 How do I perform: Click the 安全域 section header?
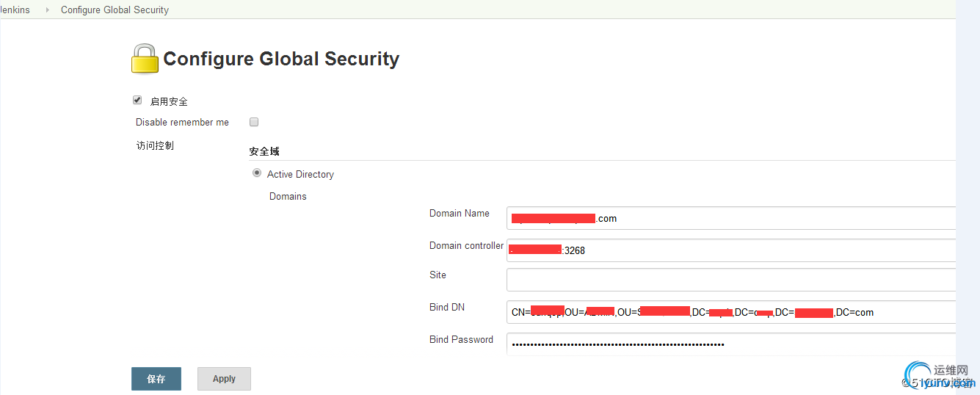264,151
